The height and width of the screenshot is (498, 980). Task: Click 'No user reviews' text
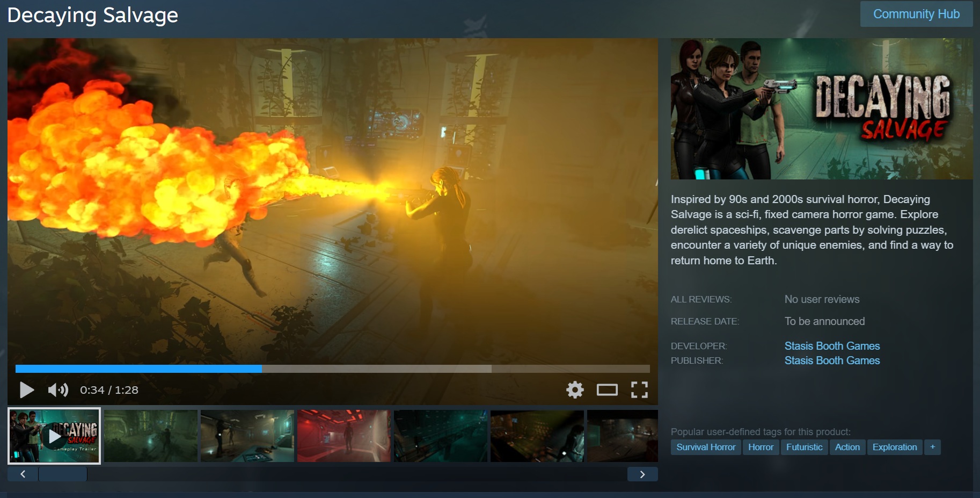coord(822,299)
